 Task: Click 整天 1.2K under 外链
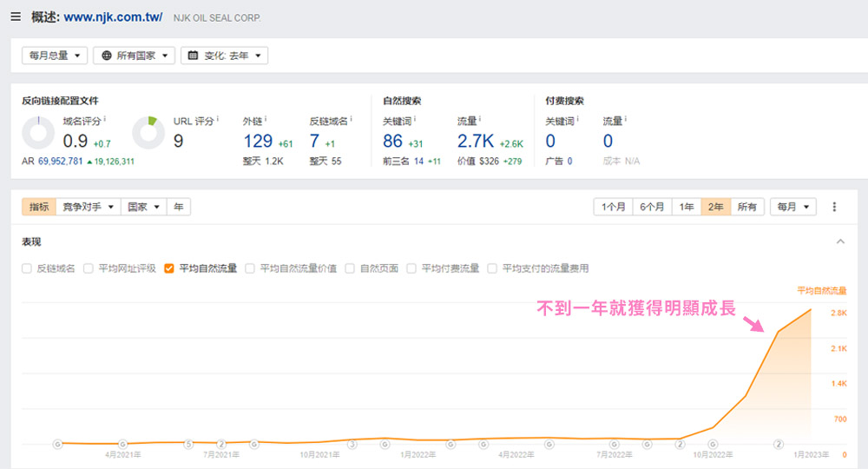pos(263,162)
